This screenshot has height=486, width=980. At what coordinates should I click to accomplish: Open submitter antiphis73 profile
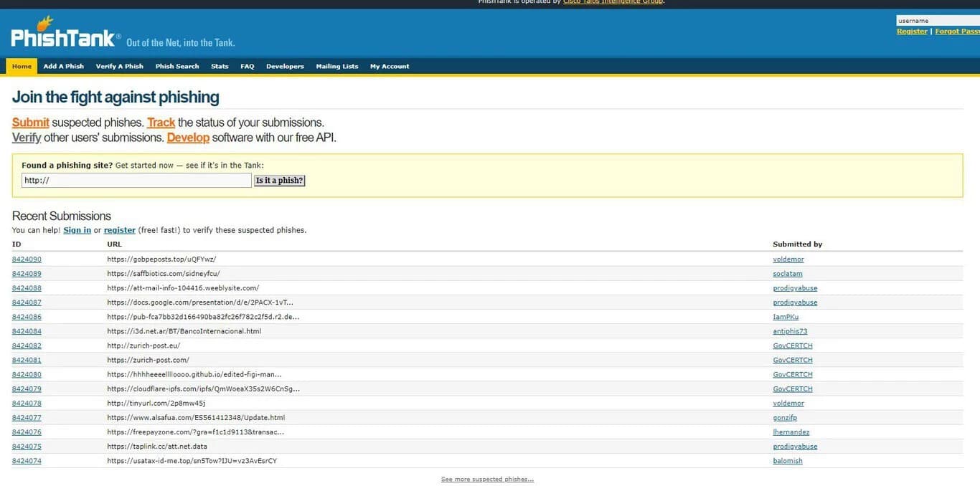[790, 331]
